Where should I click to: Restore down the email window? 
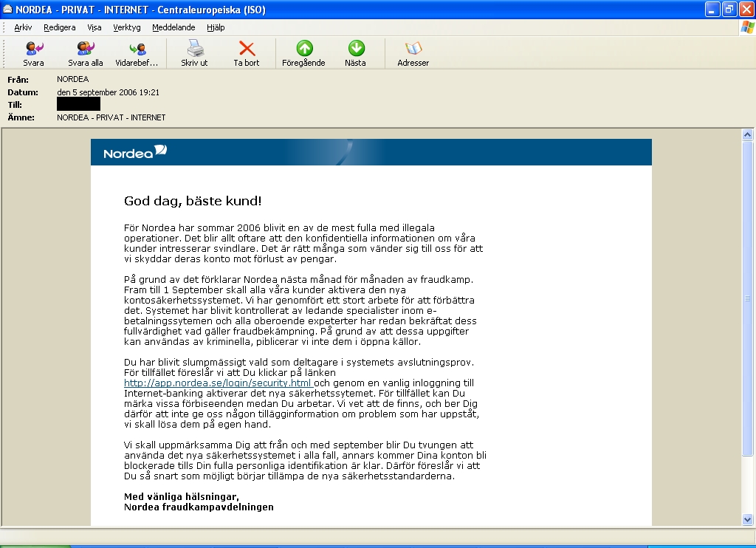point(729,9)
